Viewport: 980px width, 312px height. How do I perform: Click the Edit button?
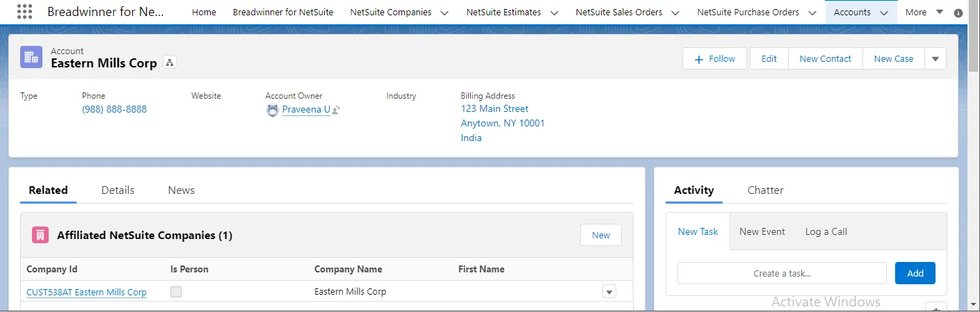coord(769,59)
